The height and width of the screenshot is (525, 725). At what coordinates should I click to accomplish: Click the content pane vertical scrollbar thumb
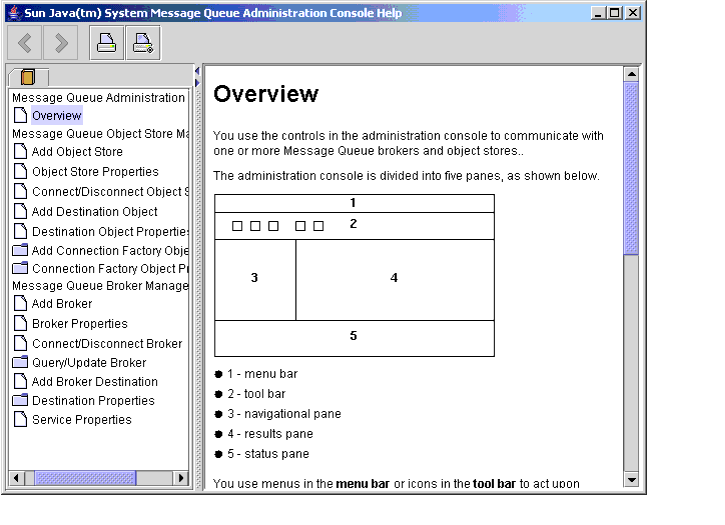point(631,168)
